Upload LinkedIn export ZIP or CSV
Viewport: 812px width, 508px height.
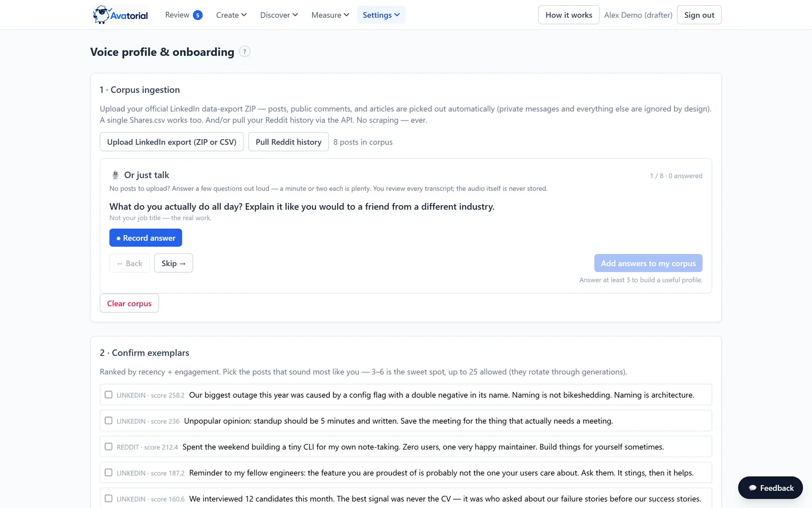(x=172, y=142)
